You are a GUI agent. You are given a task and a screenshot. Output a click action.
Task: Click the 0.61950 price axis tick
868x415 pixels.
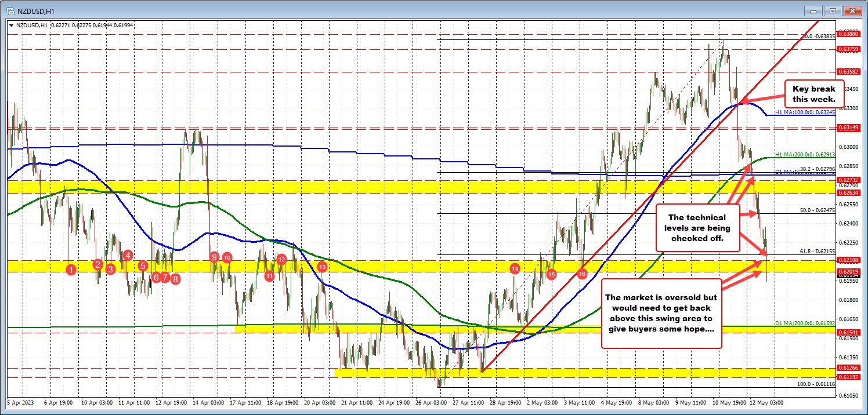(849, 280)
